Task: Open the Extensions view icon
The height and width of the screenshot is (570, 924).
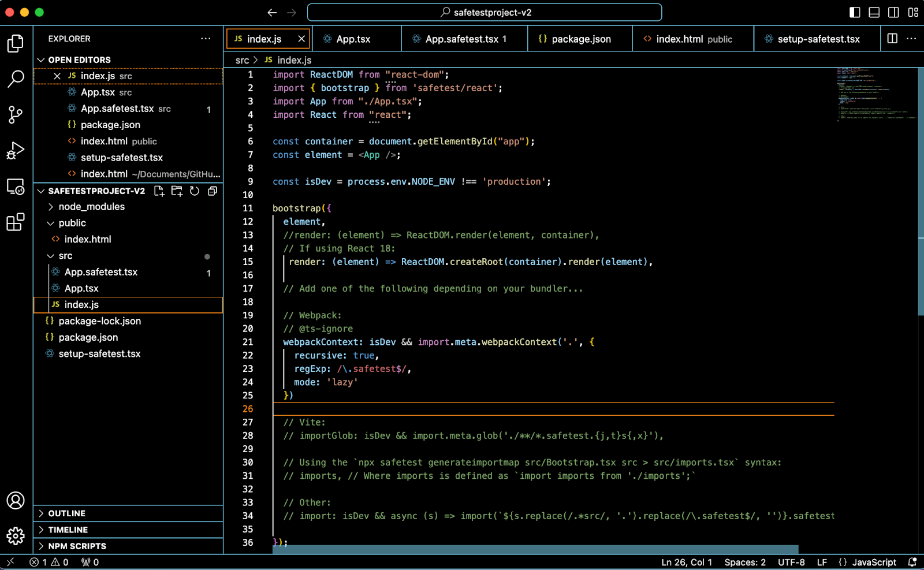Action: (x=16, y=222)
